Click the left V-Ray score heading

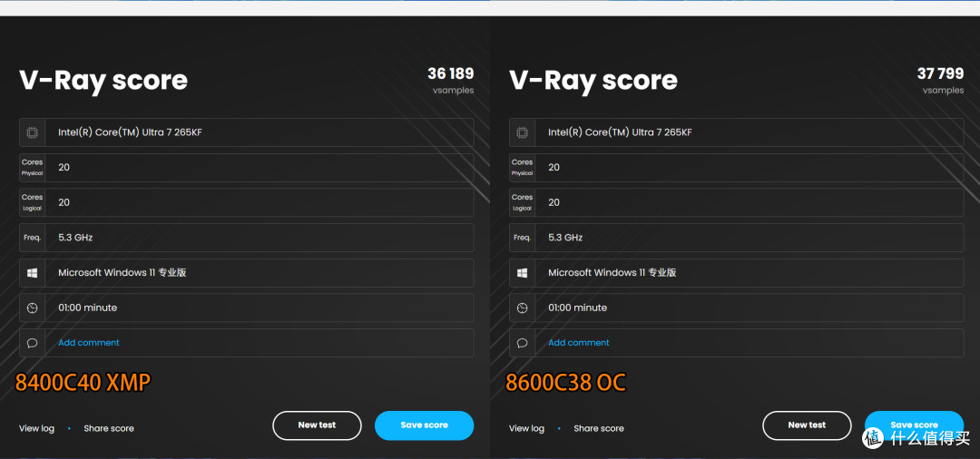(x=103, y=81)
